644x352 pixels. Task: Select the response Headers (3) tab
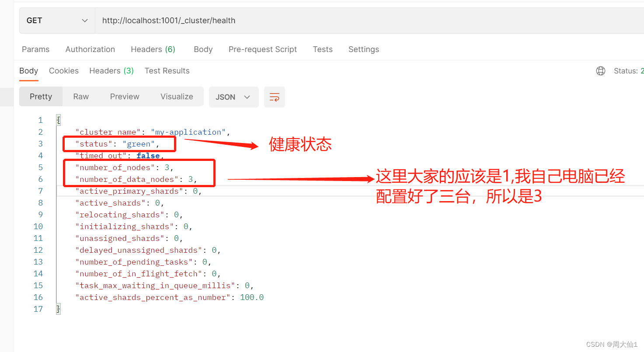tap(111, 71)
